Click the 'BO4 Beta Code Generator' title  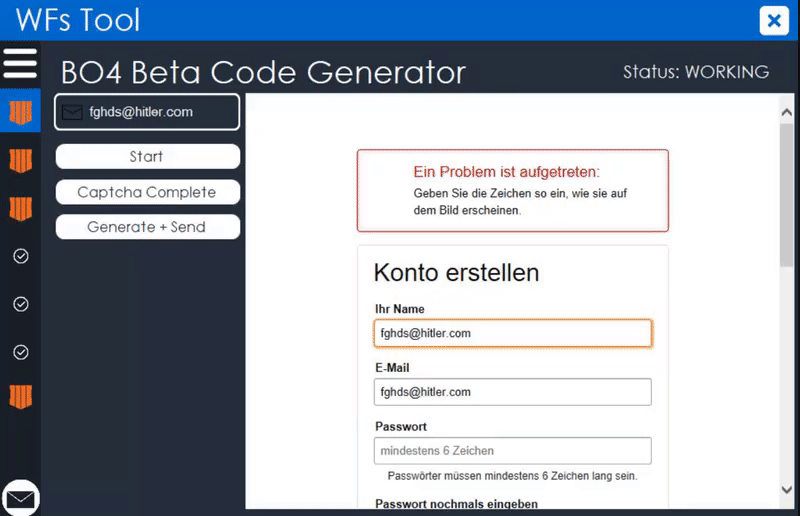tap(263, 72)
